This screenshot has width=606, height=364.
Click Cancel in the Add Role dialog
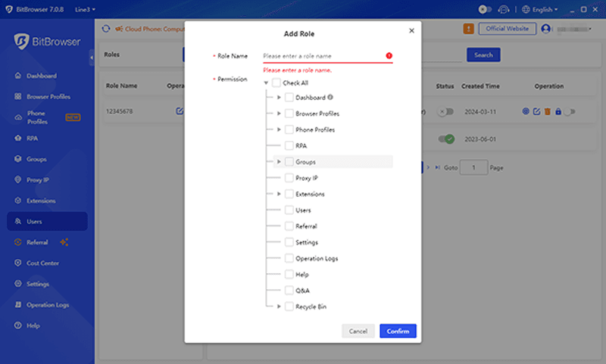coord(358,331)
